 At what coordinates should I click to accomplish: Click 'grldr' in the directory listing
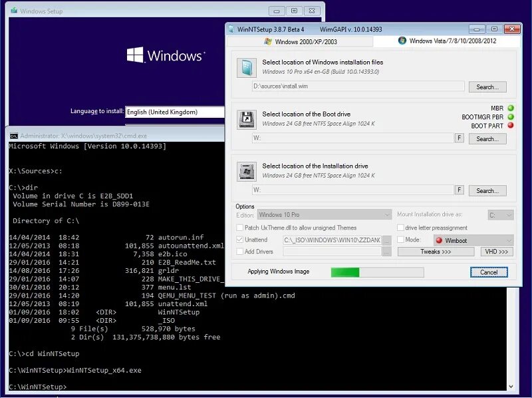point(168,271)
